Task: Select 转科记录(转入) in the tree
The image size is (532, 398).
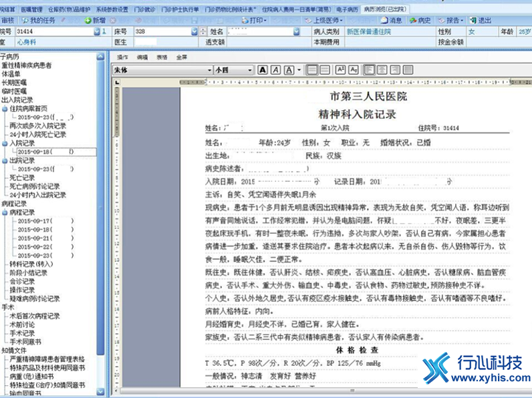Action: [31, 264]
